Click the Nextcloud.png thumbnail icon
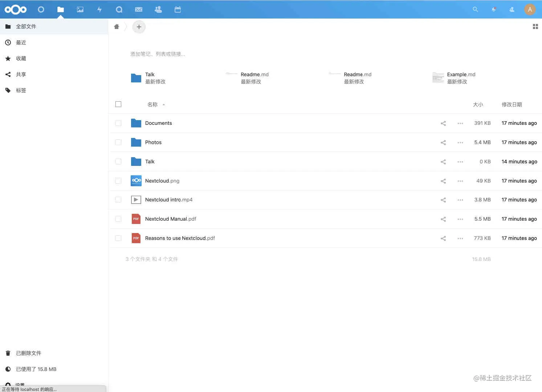Viewport: 542px width, 392px height. (136, 181)
